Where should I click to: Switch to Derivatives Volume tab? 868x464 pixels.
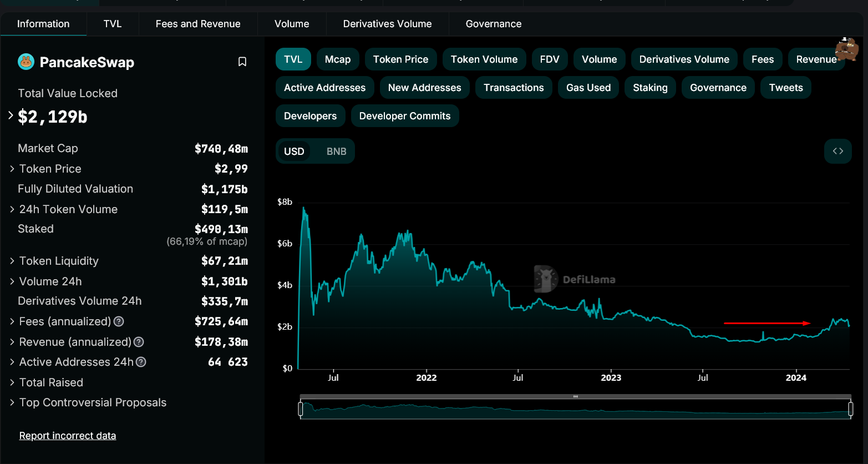click(387, 24)
